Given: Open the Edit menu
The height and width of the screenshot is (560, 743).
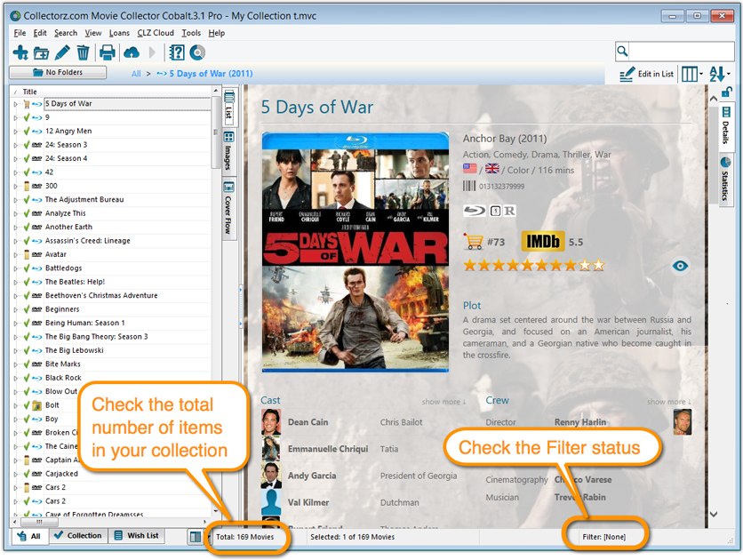Looking at the screenshot, I should [40, 33].
